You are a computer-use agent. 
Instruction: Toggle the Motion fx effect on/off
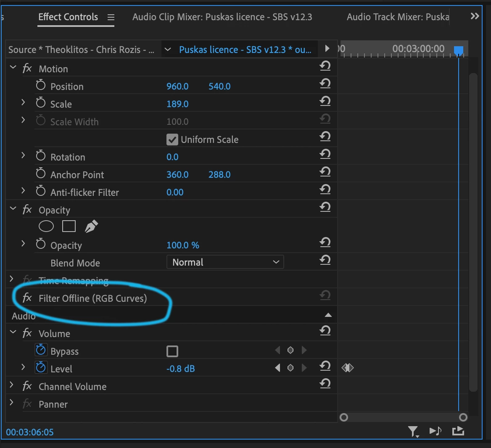27,68
